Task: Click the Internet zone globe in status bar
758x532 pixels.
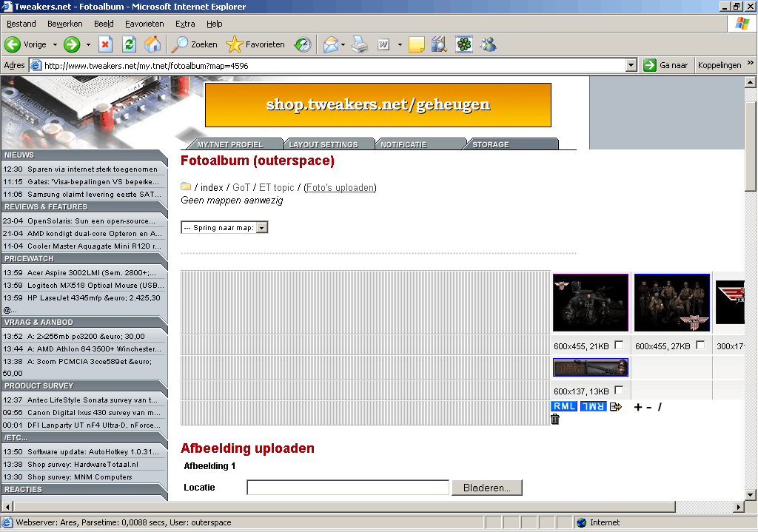Action: pos(581,522)
